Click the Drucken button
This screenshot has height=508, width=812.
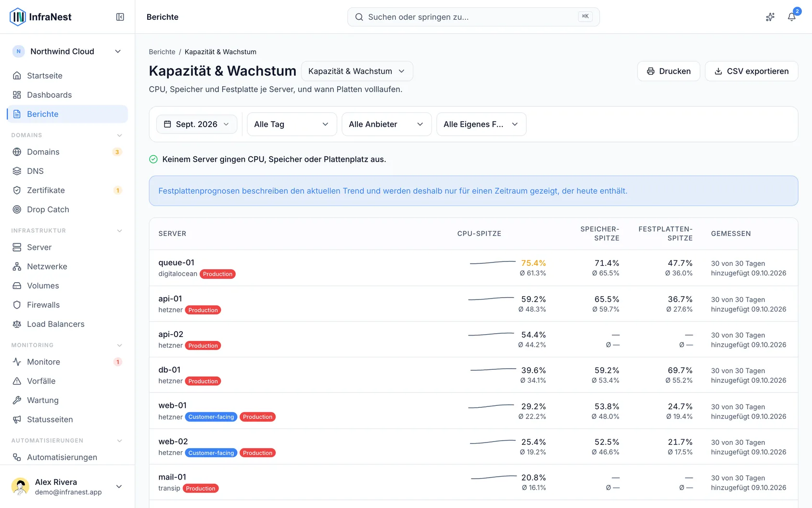669,71
